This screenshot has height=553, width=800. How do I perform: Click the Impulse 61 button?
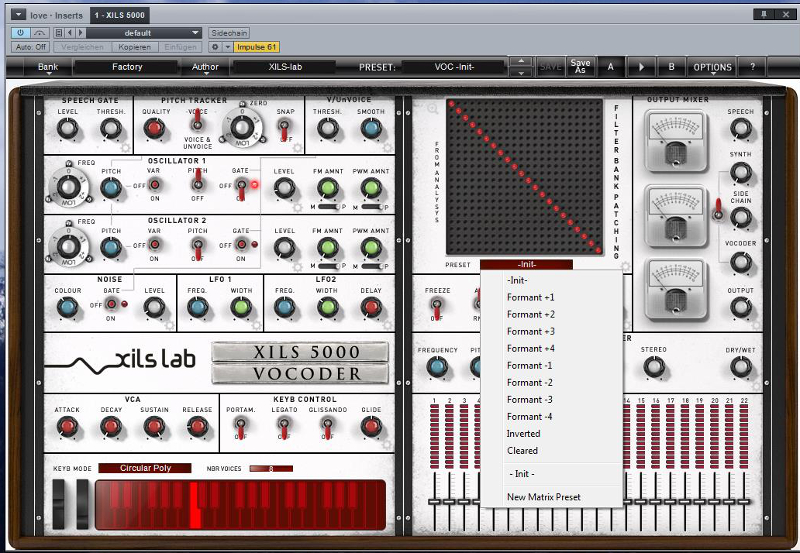tap(257, 47)
